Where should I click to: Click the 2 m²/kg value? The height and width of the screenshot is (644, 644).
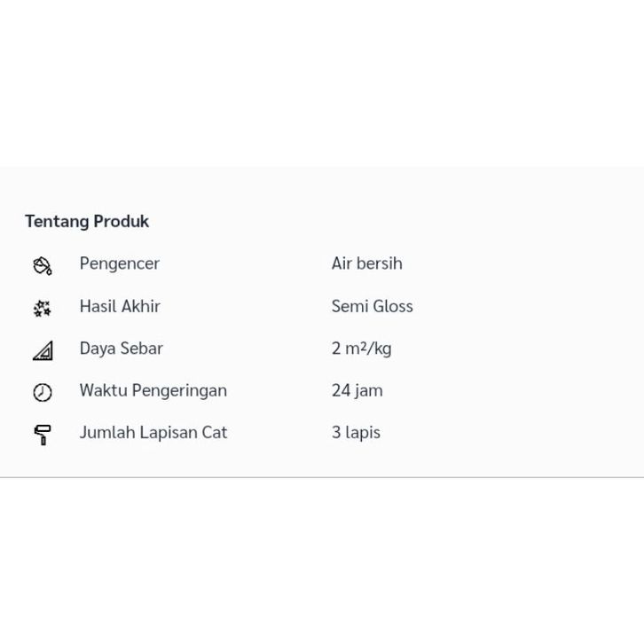[361, 349]
